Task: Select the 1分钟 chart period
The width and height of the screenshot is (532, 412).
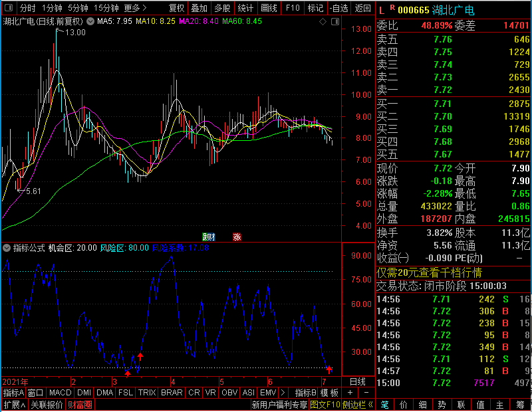Action: click(x=52, y=8)
